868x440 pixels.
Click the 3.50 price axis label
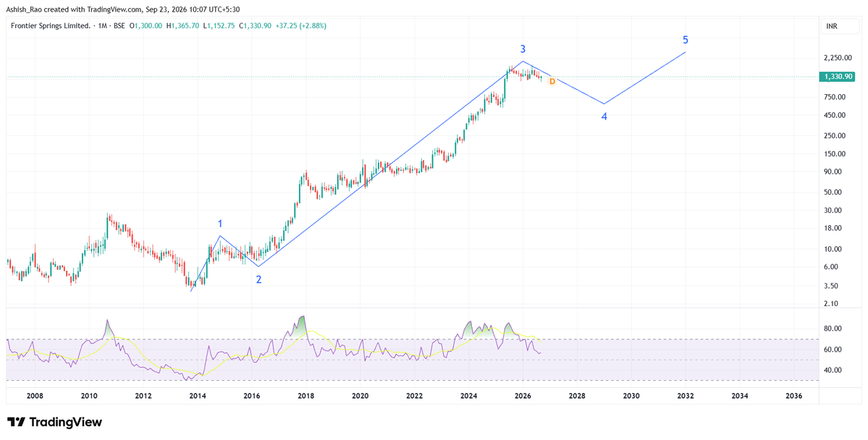click(x=832, y=286)
